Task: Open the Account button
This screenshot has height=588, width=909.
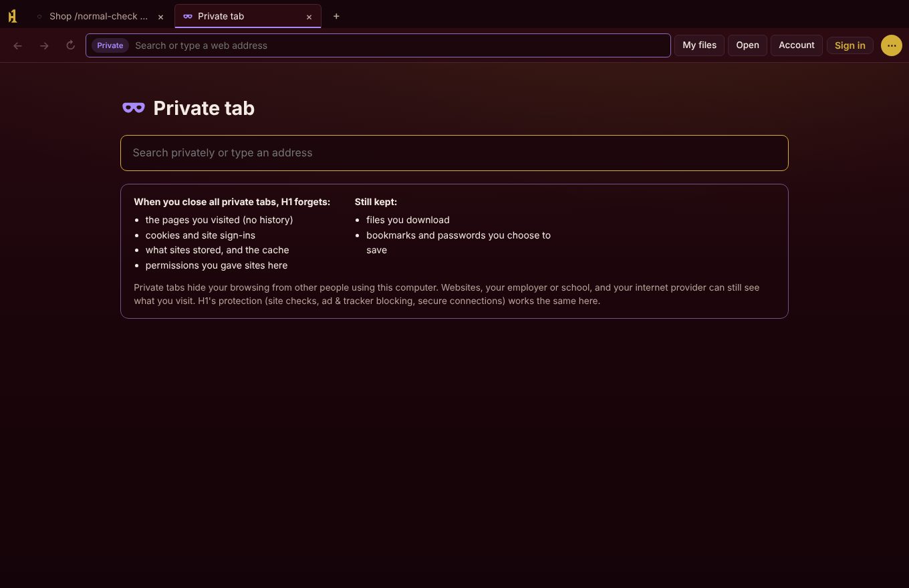Action: coord(797,45)
